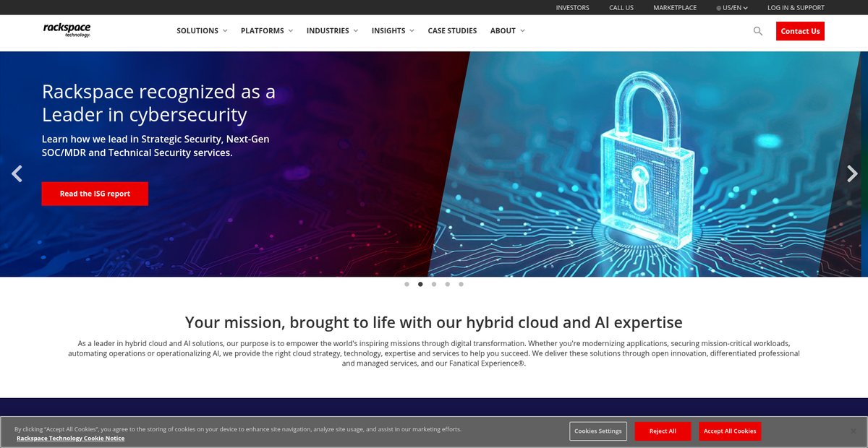Open the search magnifier icon
This screenshot has height=448, width=868.
[x=758, y=31]
